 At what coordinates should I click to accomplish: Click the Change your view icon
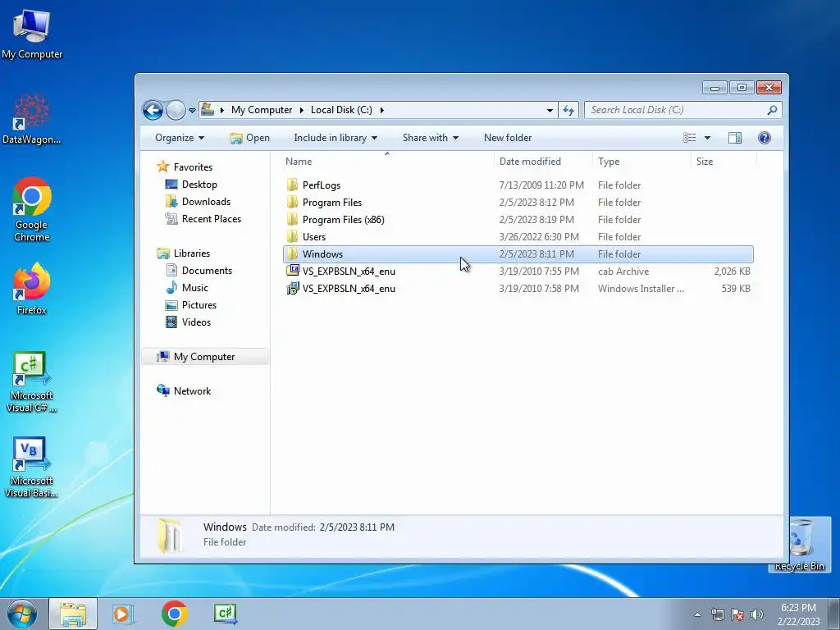coord(689,138)
